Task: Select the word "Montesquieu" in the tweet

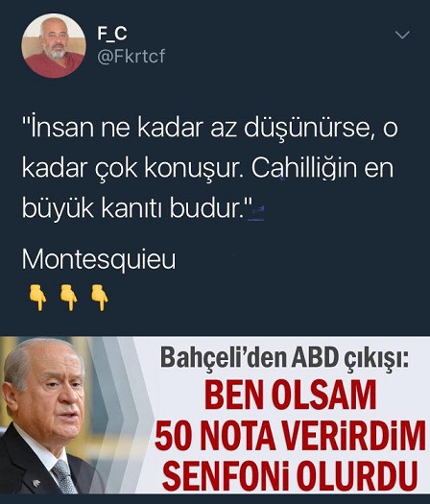Action: pyautogui.click(x=99, y=259)
